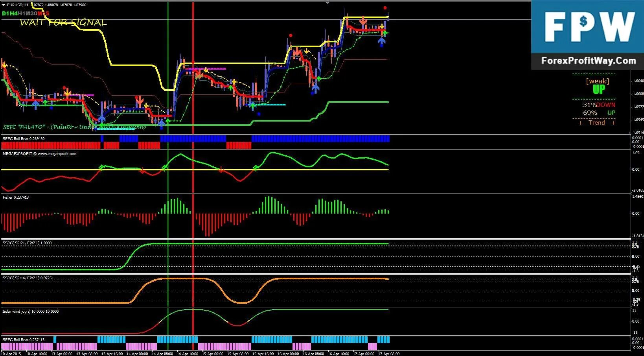The height and width of the screenshot is (356, 644).
Task: Toggle the H4 timeframe indicator
Action: [14, 13]
